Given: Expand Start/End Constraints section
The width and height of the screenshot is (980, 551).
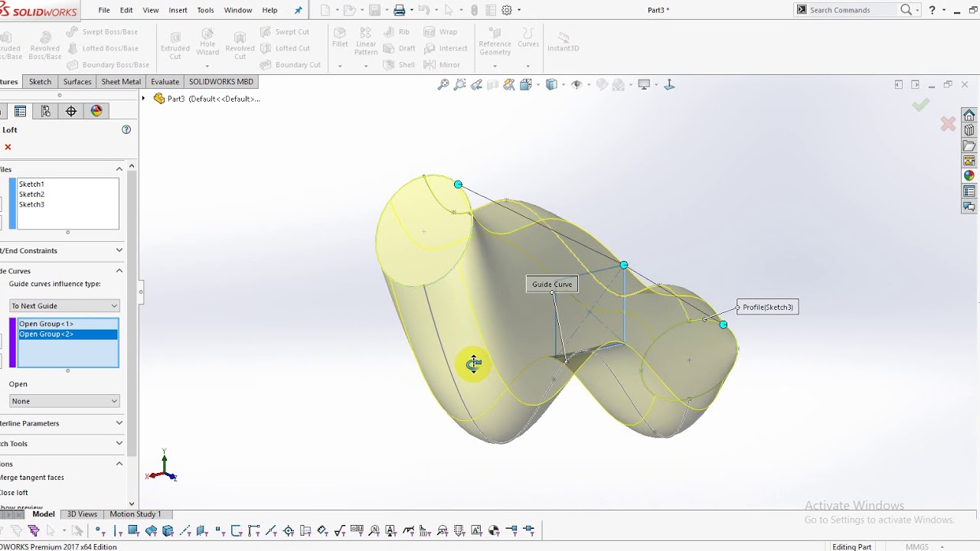Looking at the screenshot, I should [x=119, y=250].
